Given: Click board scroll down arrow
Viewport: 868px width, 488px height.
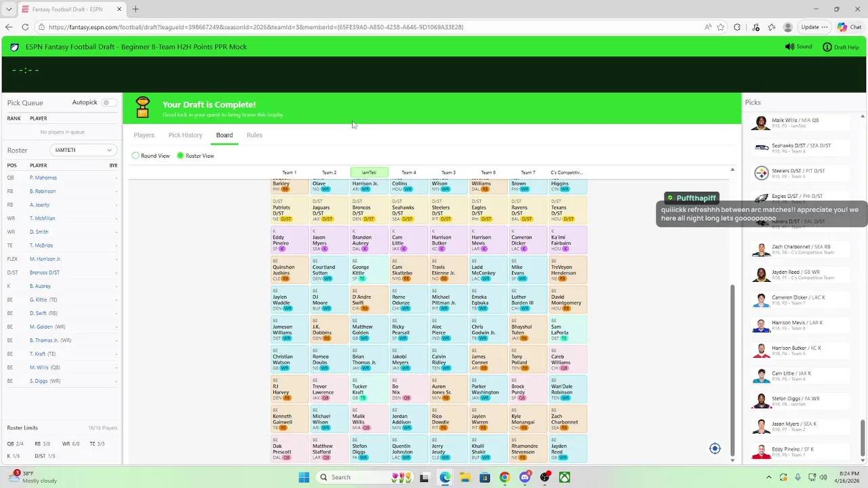Looking at the screenshot, I should [732, 460].
